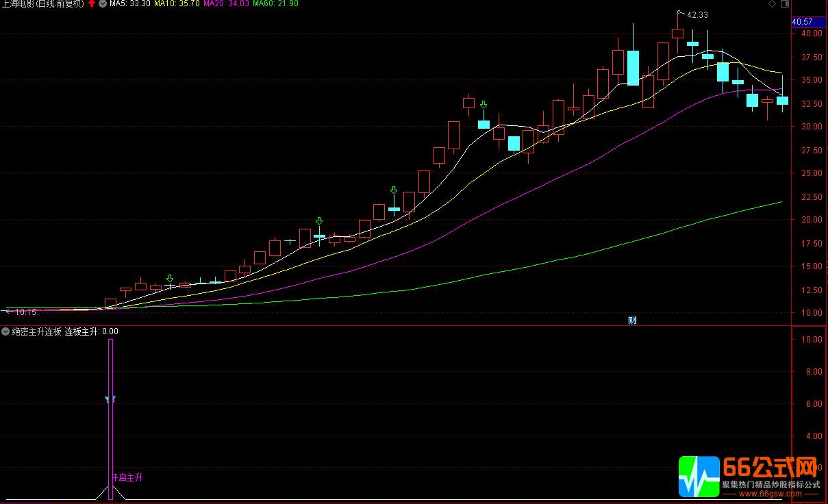Click the 42.33 high price label
Image resolution: width=828 pixels, height=504 pixels.
coord(698,15)
